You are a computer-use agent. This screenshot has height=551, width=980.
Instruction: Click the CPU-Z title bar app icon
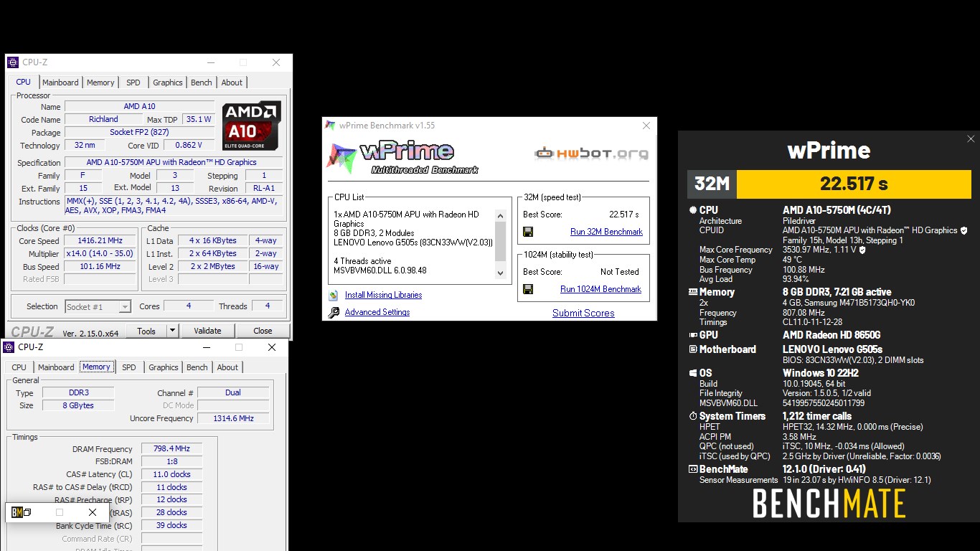13,62
